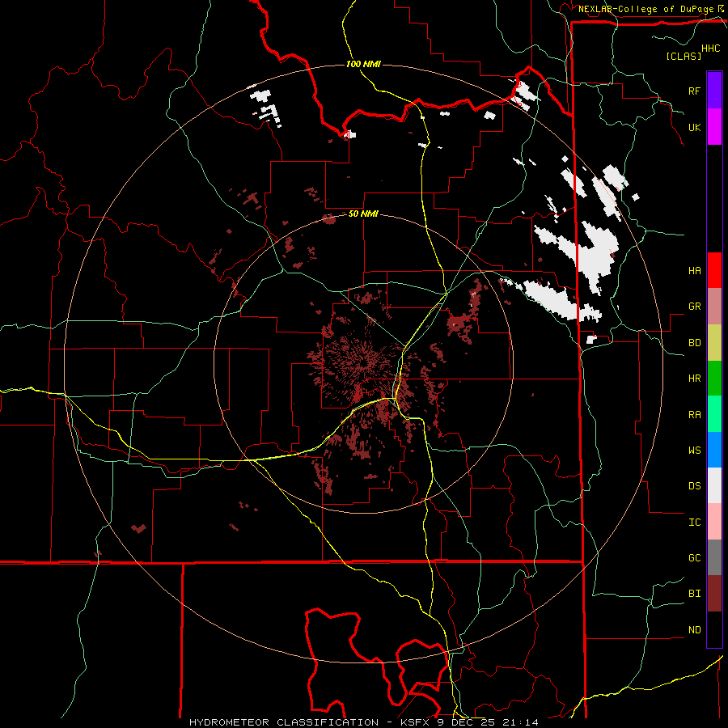This screenshot has width=728, height=728.
Task: Pick the gray GC legend swatch
Action: click(x=714, y=557)
